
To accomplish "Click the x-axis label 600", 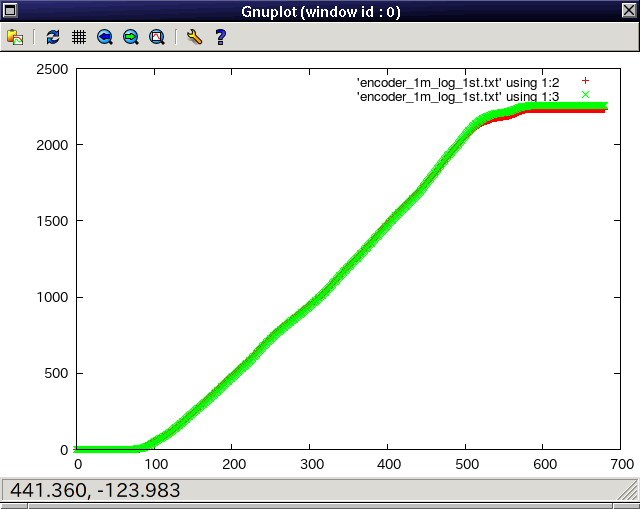I will point(545,464).
